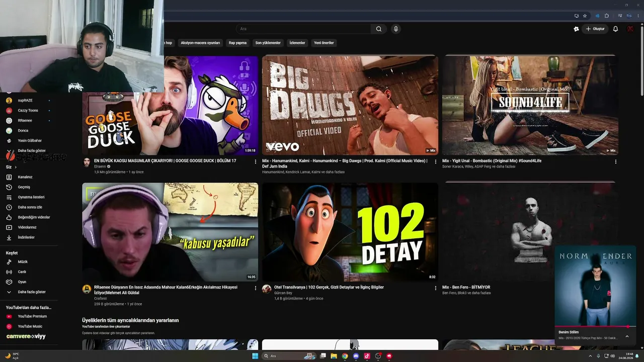The height and width of the screenshot is (362, 644).
Task: Open the Elraenn channel avatar under Goose Goose Duck
Action: 87,162
